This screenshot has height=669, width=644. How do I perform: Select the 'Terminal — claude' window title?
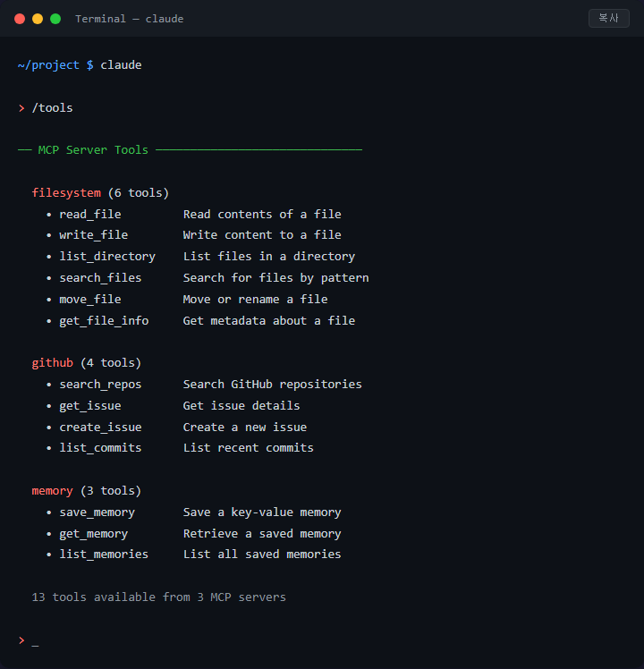pos(130,19)
